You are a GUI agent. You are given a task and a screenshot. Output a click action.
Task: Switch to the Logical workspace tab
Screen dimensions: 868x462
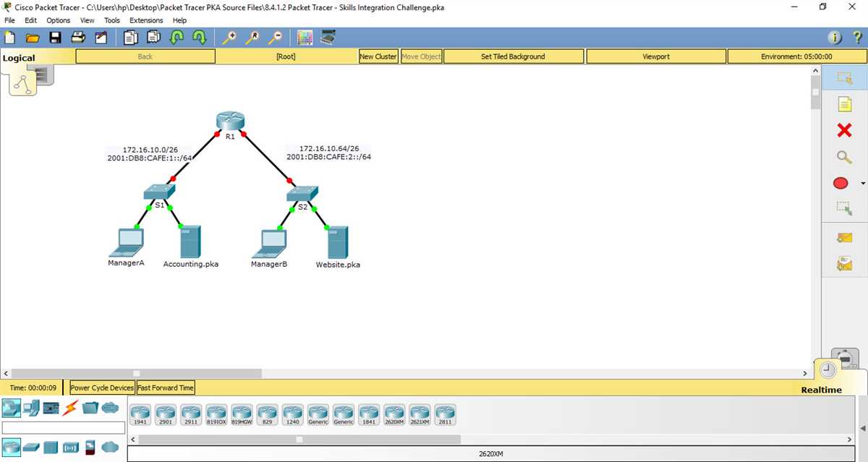coord(19,58)
